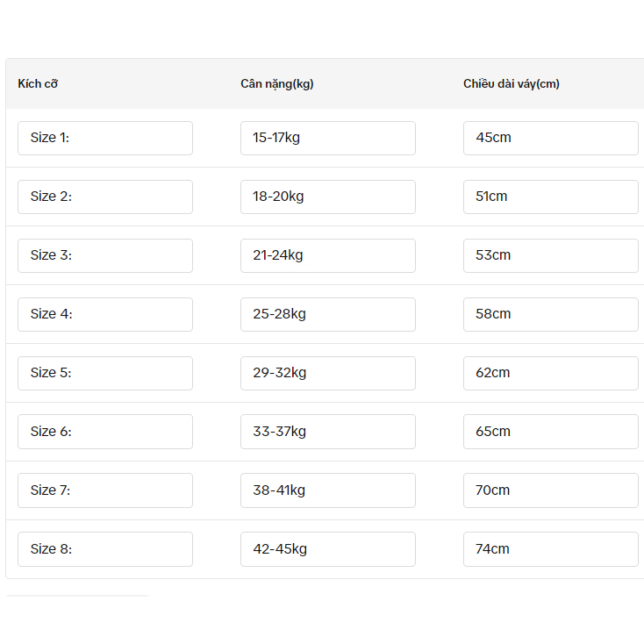
Task: Select the 15-17kg weight field
Action: 328,138
